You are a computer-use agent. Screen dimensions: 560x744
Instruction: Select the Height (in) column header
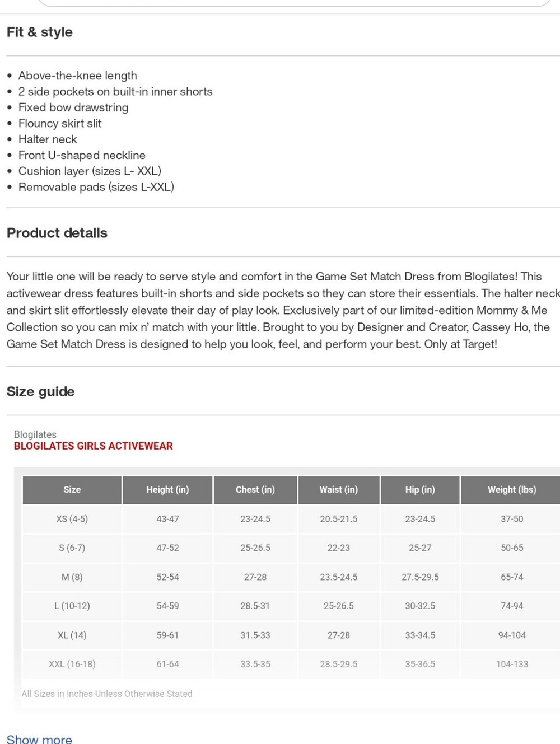point(167,490)
